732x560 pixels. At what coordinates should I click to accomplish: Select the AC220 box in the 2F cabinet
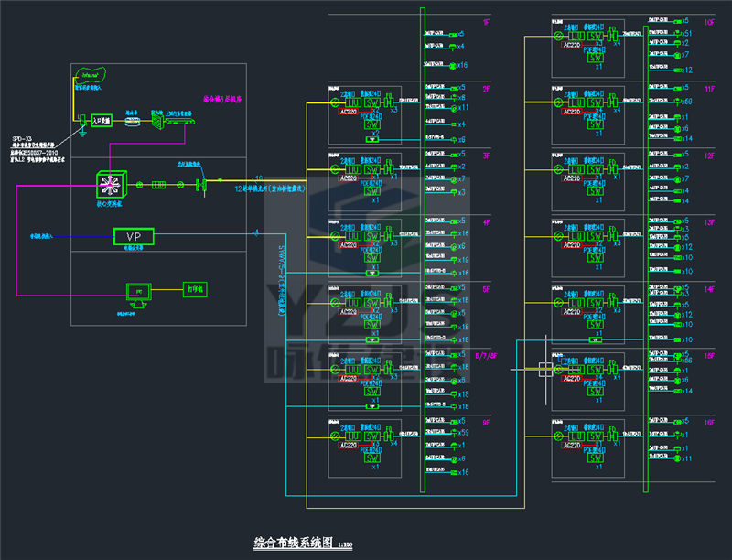(349, 112)
